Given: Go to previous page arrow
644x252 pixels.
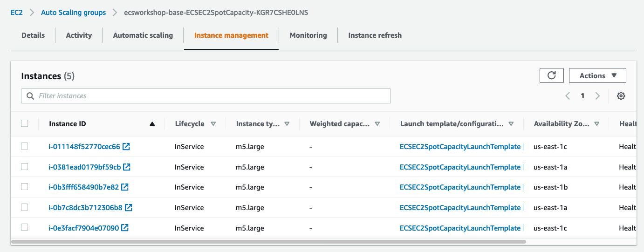Looking at the screenshot, I should (568, 96).
